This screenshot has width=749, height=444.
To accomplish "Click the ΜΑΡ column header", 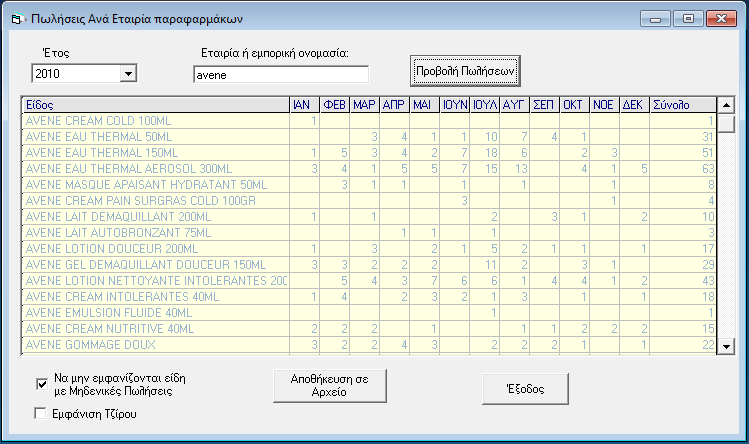I will click(x=364, y=105).
